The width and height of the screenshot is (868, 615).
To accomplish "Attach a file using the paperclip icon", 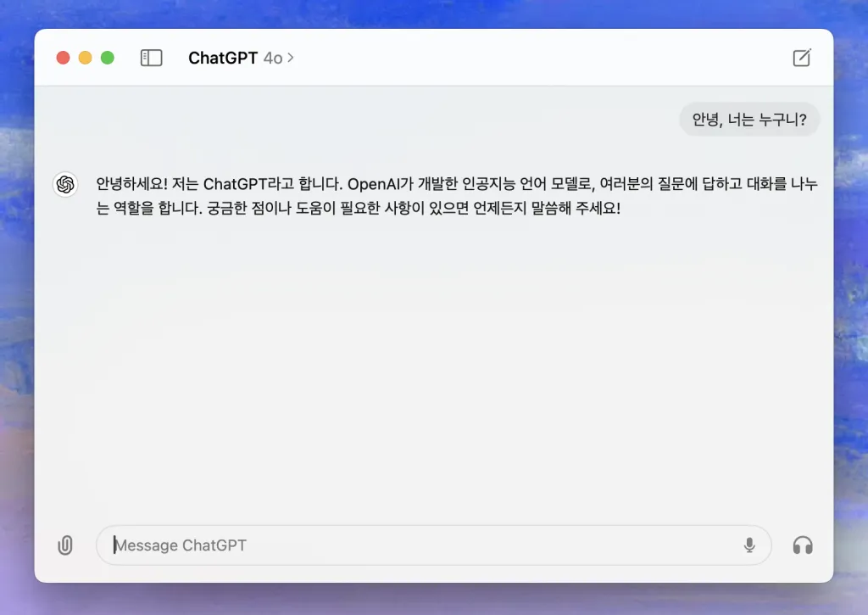I will coord(65,545).
